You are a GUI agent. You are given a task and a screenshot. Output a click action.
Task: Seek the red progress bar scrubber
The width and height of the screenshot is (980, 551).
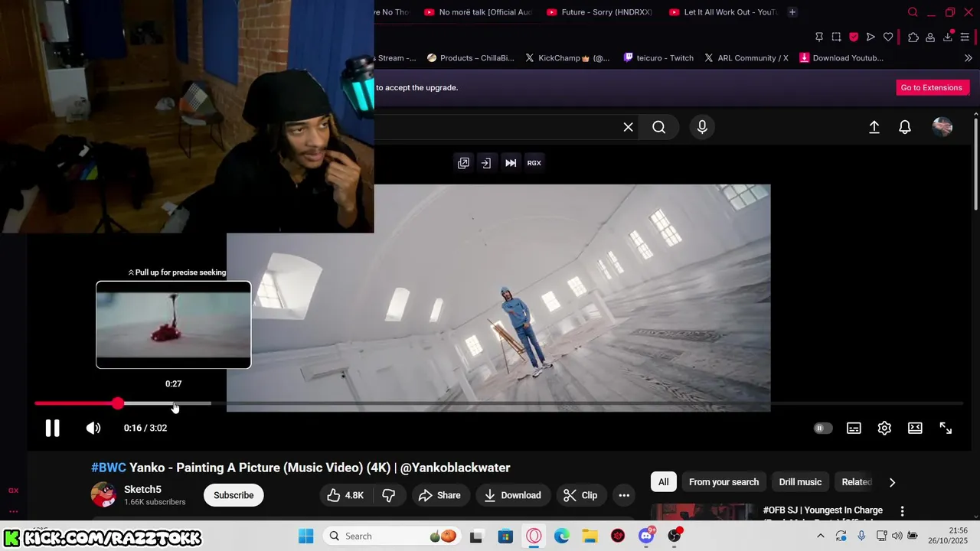(x=117, y=403)
